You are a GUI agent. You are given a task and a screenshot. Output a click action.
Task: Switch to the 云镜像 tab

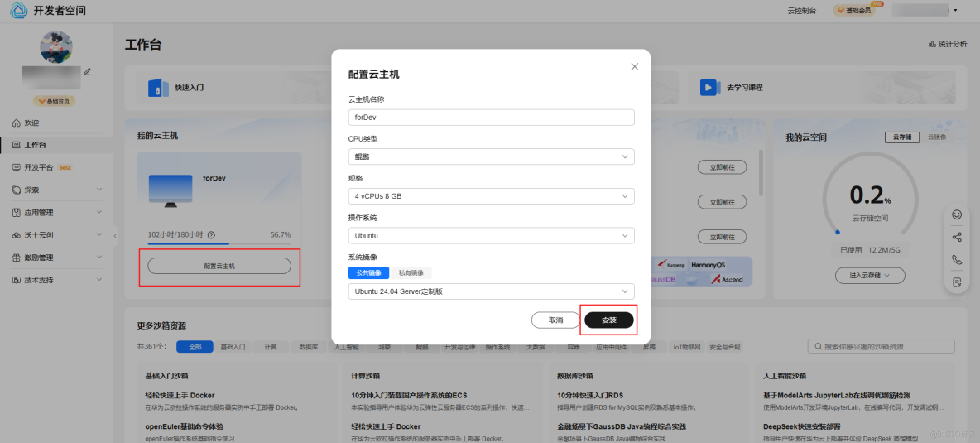click(x=936, y=137)
